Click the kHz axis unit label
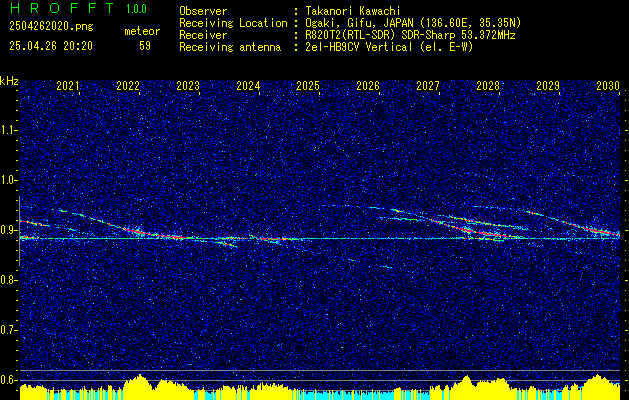This screenshot has width=629, height=400. pyautogui.click(x=9, y=81)
